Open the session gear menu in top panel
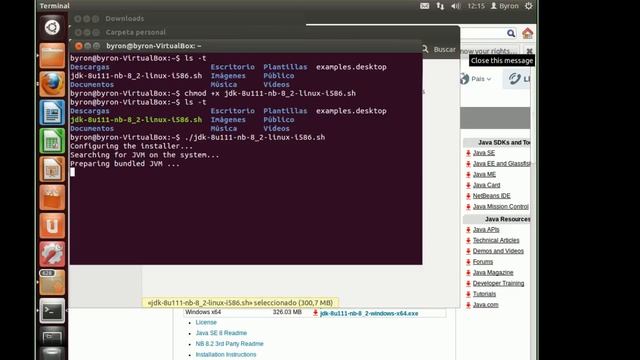This screenshot has width=640, height=360. pyautogui.click(x=529, y=6)
